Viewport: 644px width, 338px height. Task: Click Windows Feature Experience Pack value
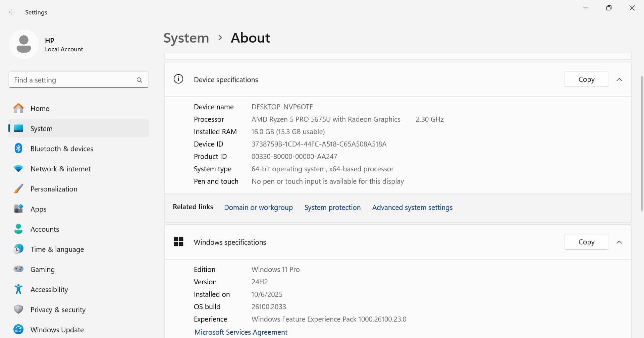[329, 319]
